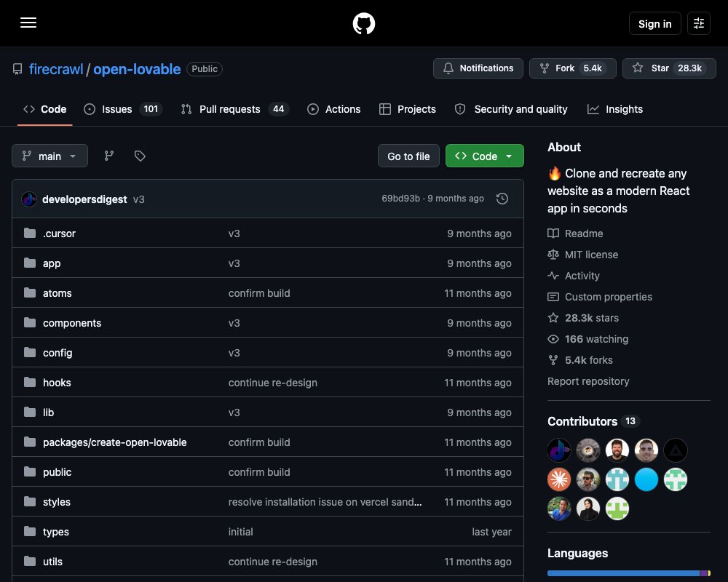Open the developersdigest avatar in the commit bar

(x=29, y=199)
